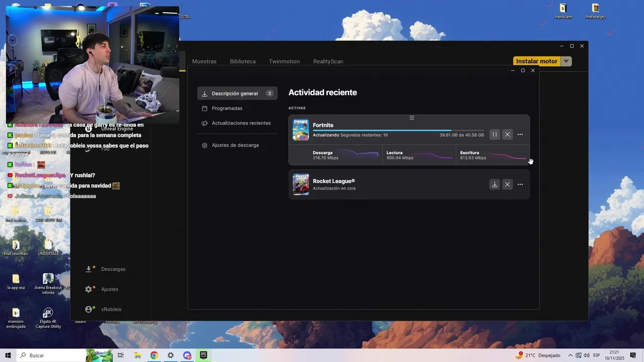Image resolution: width=644 pixels, height=362 pixels.
Task: Click the Rocket League game thumbnail
Action: pyautogui.click(x=301, y=185)
